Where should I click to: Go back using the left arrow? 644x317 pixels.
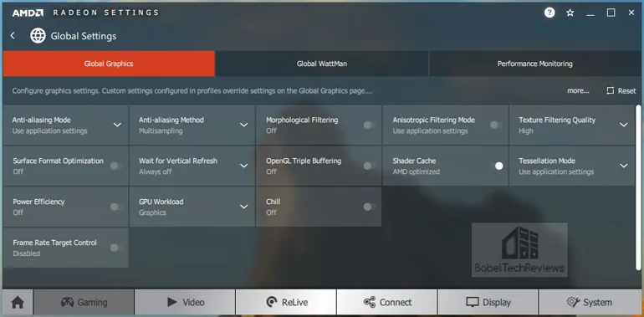(13, 36)
